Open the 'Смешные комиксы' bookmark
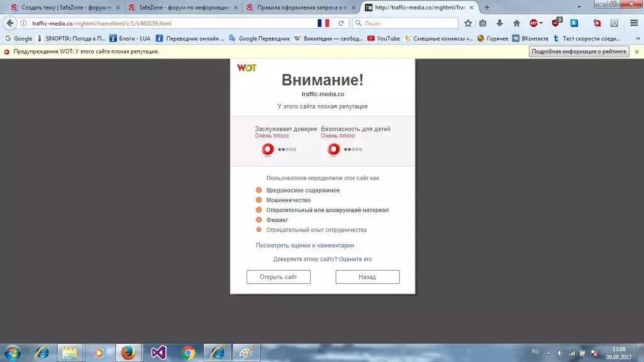The image size is (644, 362). (x=438, y=38)
